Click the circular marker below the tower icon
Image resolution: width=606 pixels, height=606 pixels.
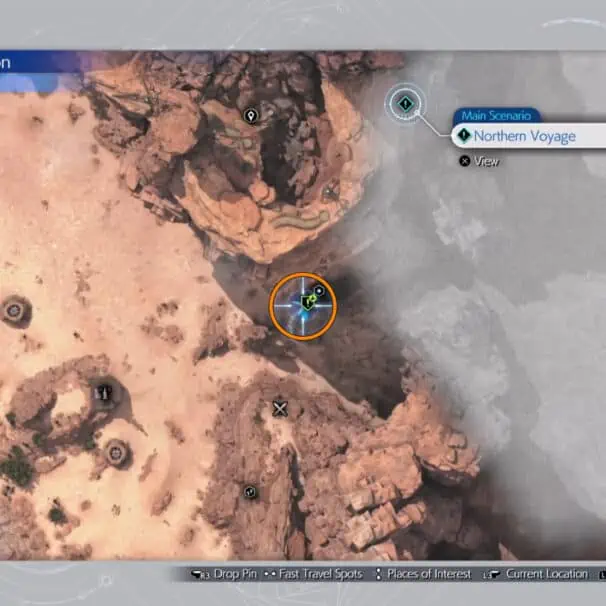tap(117, 453)
